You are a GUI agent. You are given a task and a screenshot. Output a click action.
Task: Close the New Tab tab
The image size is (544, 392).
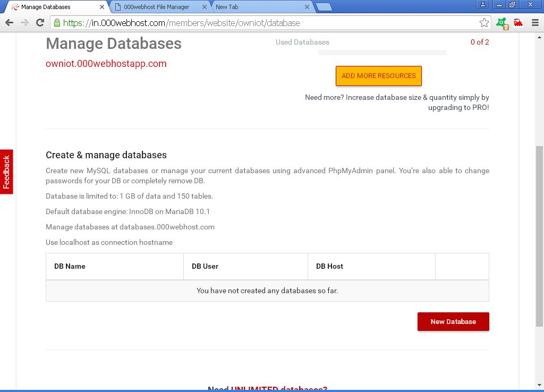coord(307,7)
